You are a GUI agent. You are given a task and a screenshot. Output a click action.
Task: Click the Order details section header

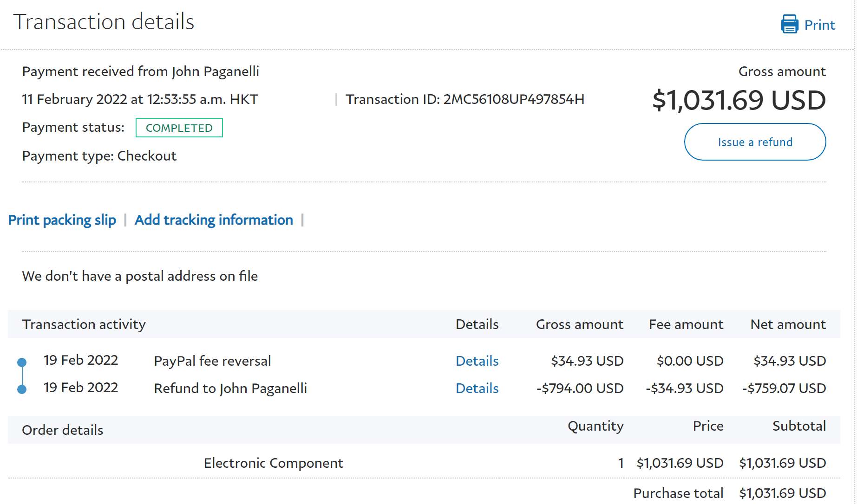click(63, 430)
